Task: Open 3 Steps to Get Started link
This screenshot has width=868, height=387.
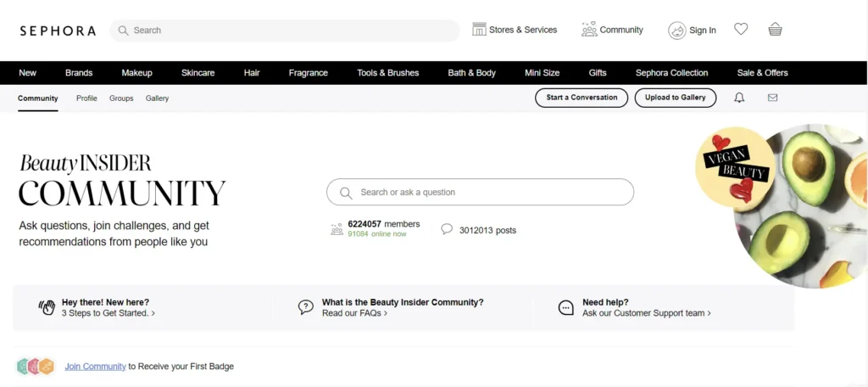Action: [x=108, y=313]
